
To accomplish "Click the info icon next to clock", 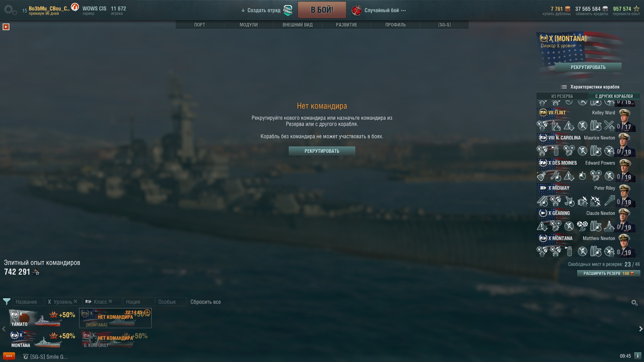I will 638,356.
